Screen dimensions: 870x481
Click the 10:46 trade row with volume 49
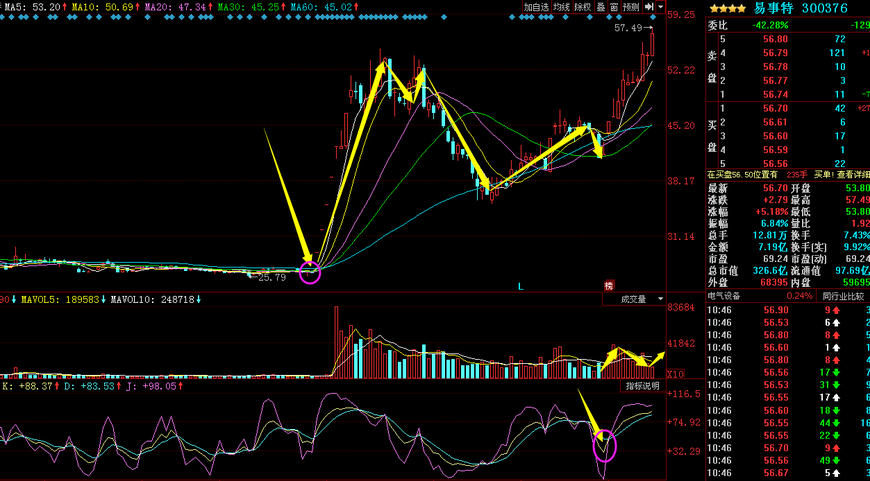pos(788,460)
